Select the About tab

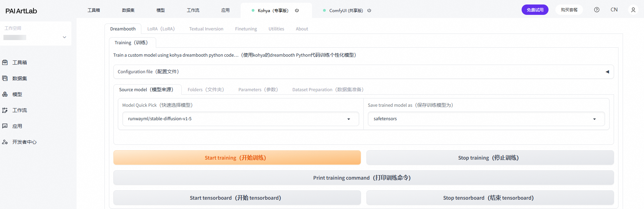302,29
